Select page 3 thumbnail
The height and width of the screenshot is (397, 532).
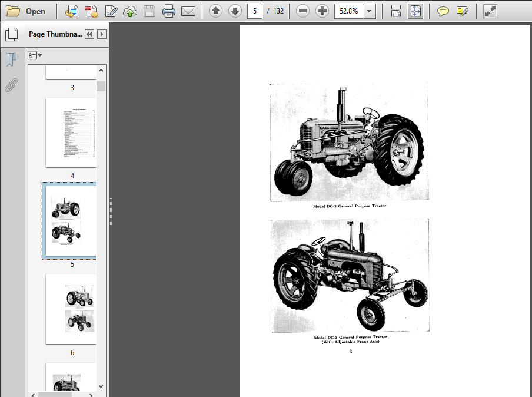(x=71, y=72)
